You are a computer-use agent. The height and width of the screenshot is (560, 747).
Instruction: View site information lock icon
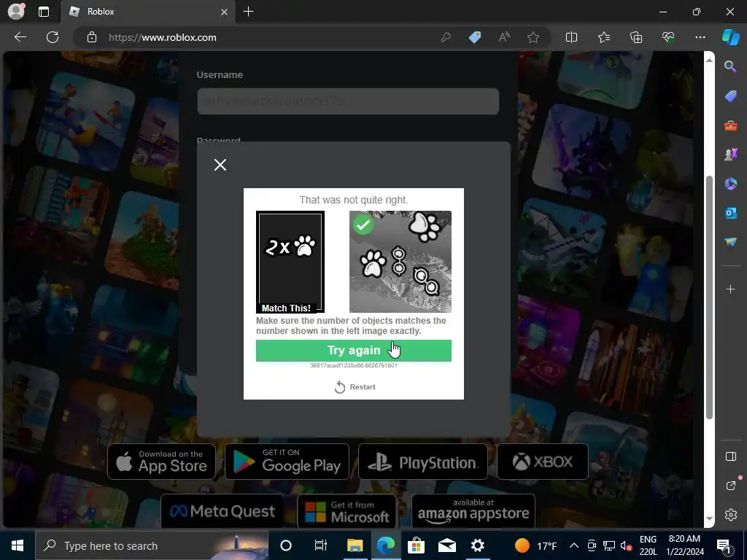92,37
